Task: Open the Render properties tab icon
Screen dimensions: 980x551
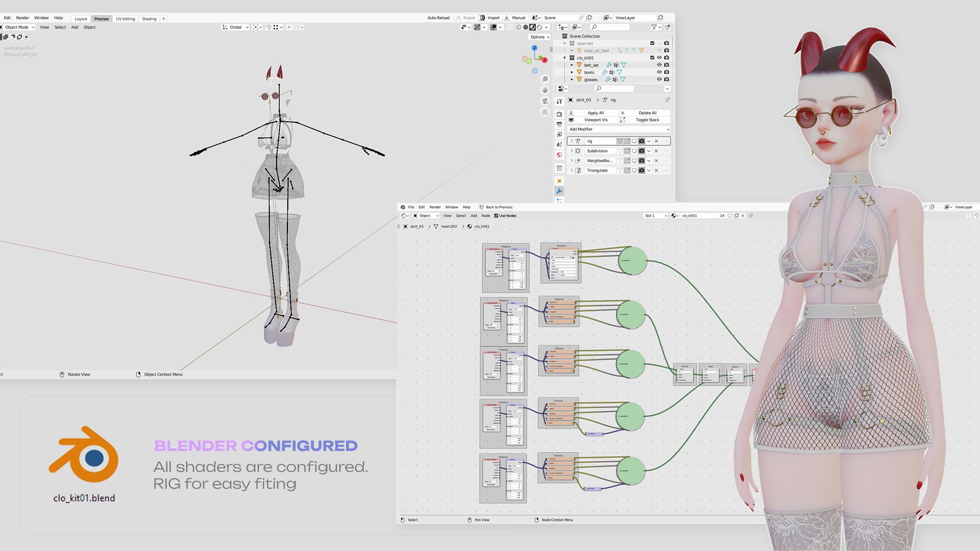Action: [x=559, y=114]
